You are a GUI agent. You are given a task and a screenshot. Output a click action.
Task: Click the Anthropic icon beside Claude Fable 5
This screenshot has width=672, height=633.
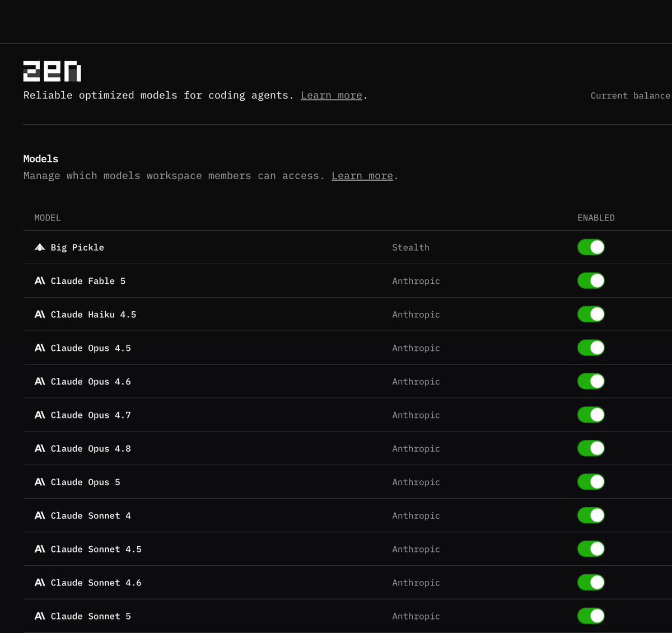pos(40,281)
